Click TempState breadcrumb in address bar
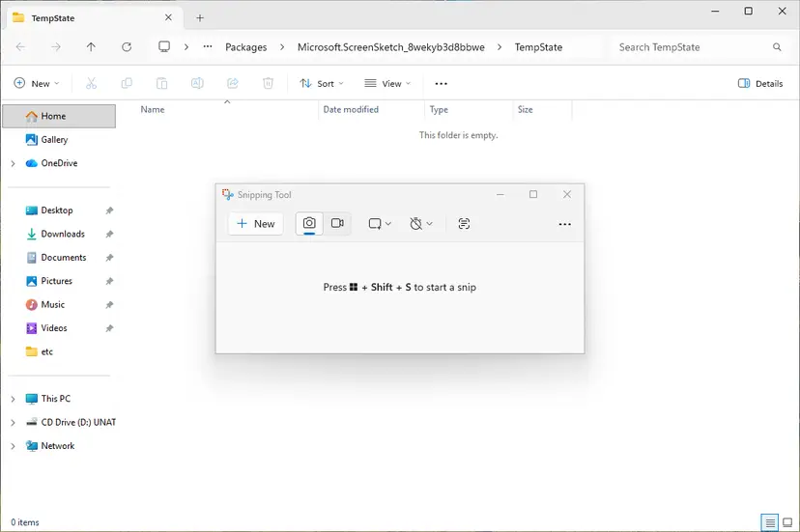This screenshot has width=800, height=532. click(538, 47)
